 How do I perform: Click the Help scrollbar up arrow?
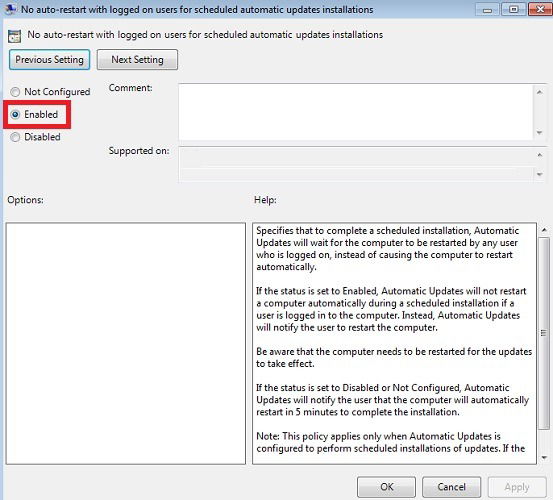[x=544, y=230]
